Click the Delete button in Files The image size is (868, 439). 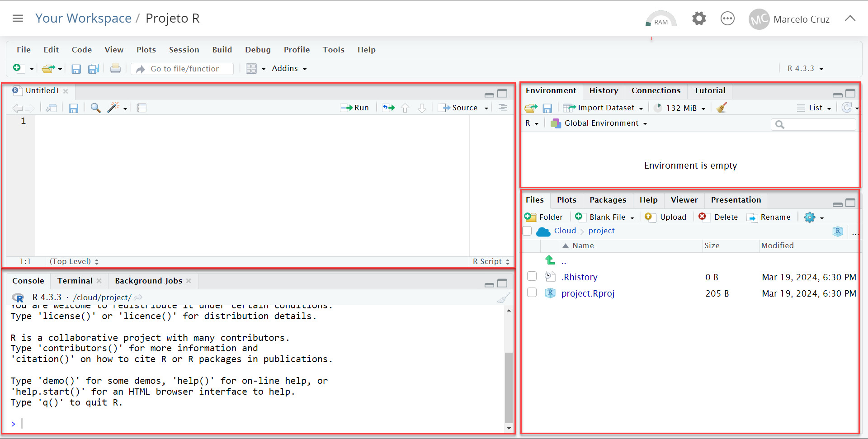(718, 217)
